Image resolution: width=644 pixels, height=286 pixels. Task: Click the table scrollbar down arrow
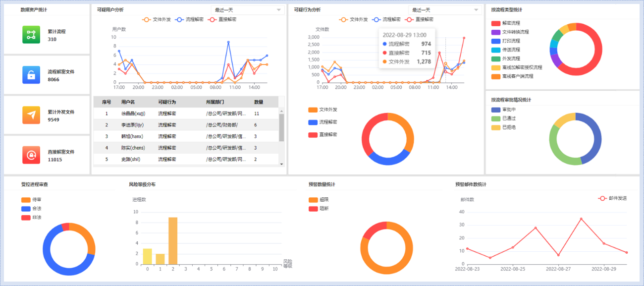[x=282, y=164]
